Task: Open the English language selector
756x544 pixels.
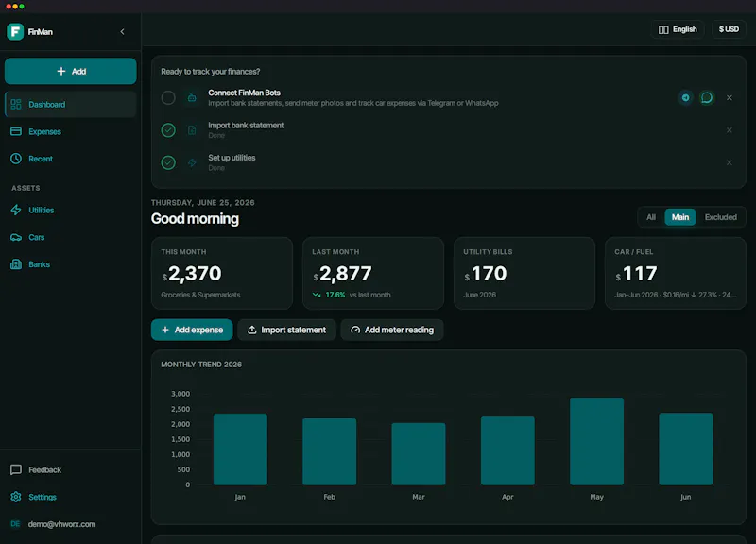Action: [x=678, y=29]
